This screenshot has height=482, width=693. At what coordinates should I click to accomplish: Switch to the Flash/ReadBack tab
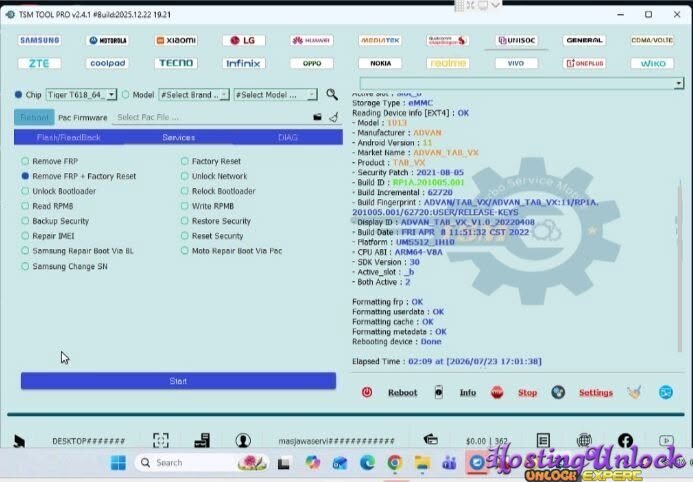(x=69, y=137)
